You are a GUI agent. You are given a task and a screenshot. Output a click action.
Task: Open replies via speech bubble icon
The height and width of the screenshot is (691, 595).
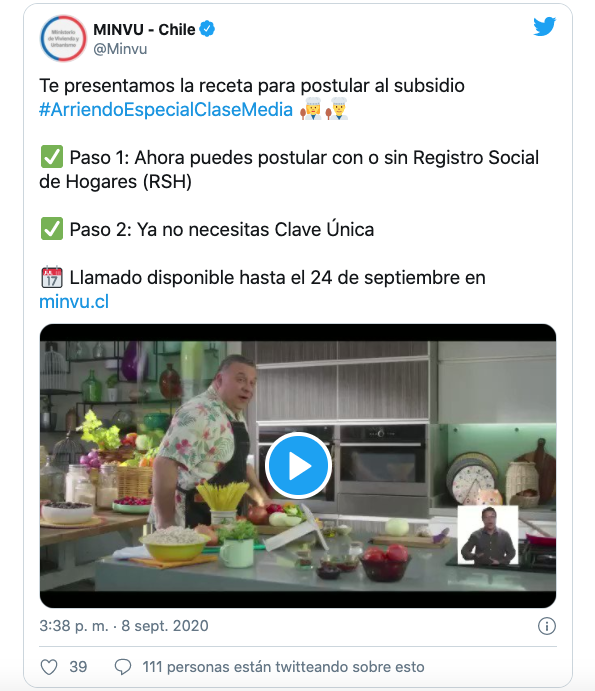(x=123, y=667)
